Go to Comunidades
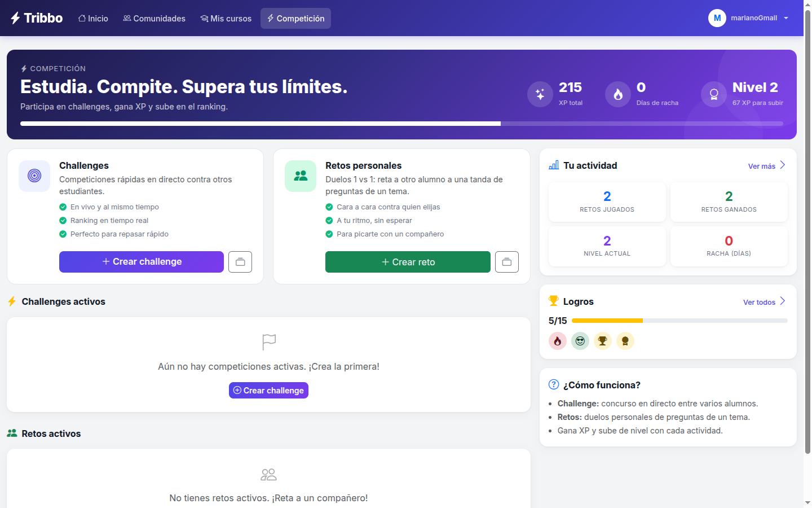 (155, 19)
